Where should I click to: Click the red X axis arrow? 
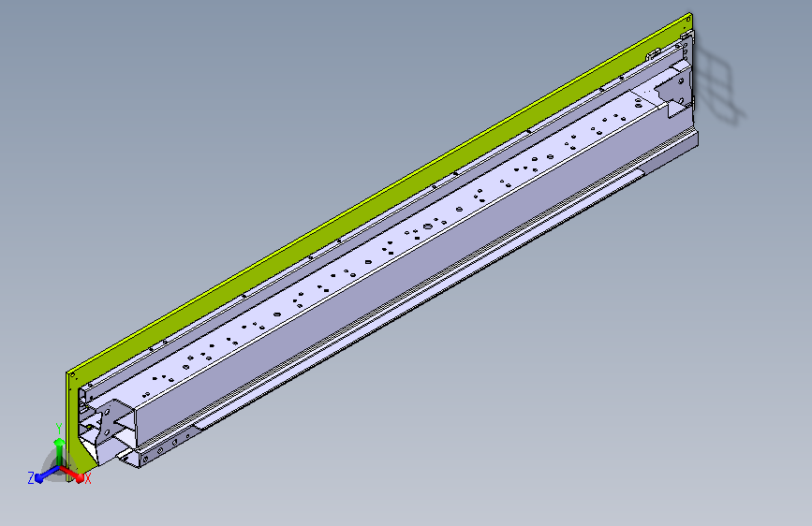(71, 474)
